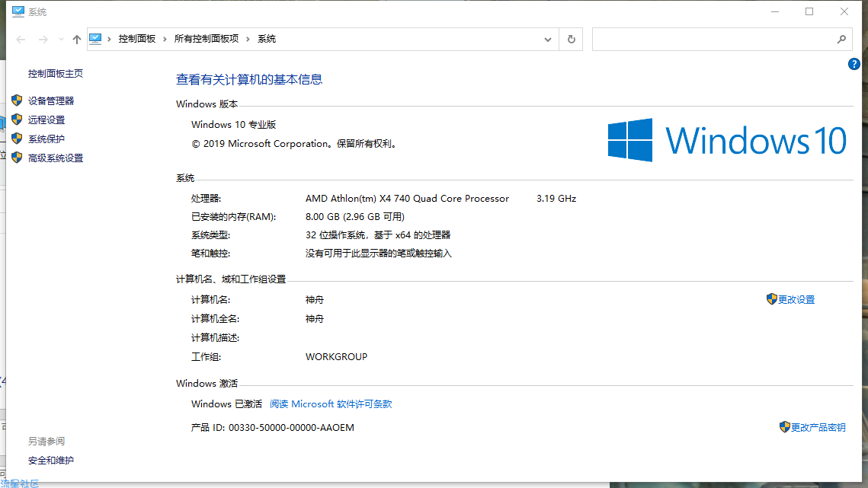The height and width of the screenshot is (488, 868).
Task: Click shield icon next to 更改设置
Action: pyautogui.click(x=772, y=299)
